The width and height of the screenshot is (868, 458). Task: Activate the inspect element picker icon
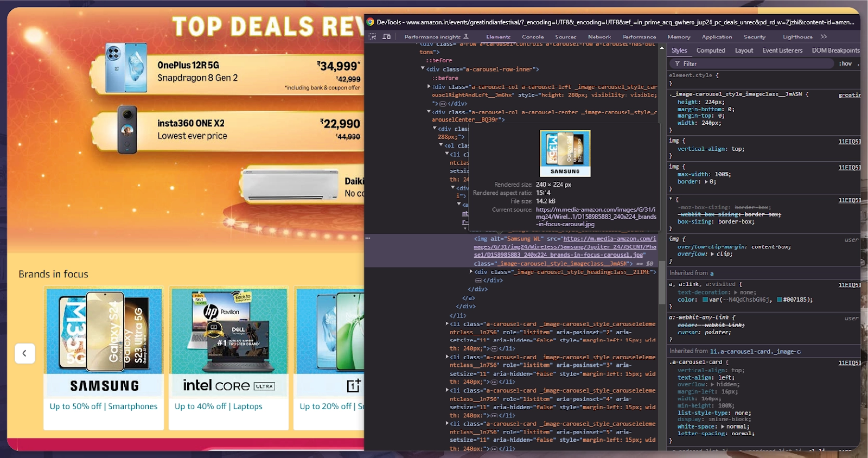372,37
